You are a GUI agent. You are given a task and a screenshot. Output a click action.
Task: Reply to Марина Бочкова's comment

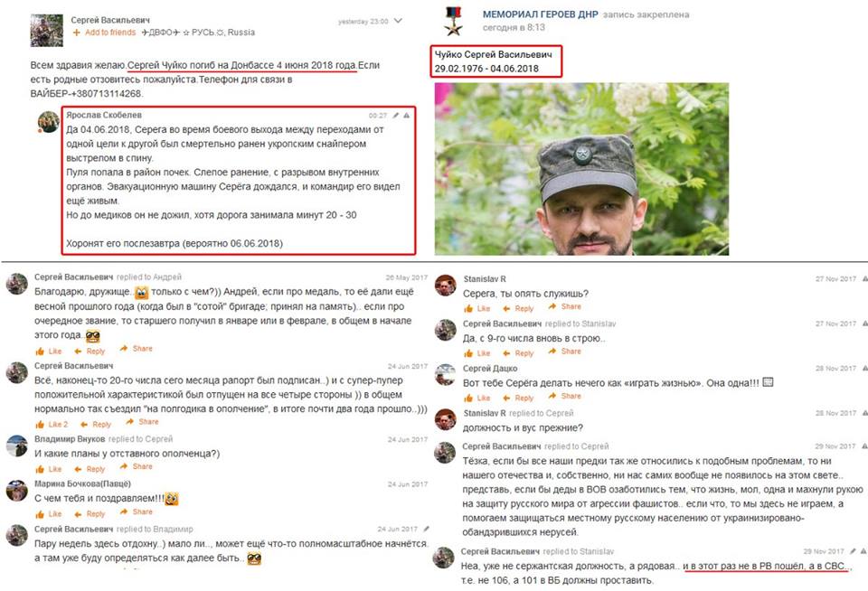coord(90,514)
